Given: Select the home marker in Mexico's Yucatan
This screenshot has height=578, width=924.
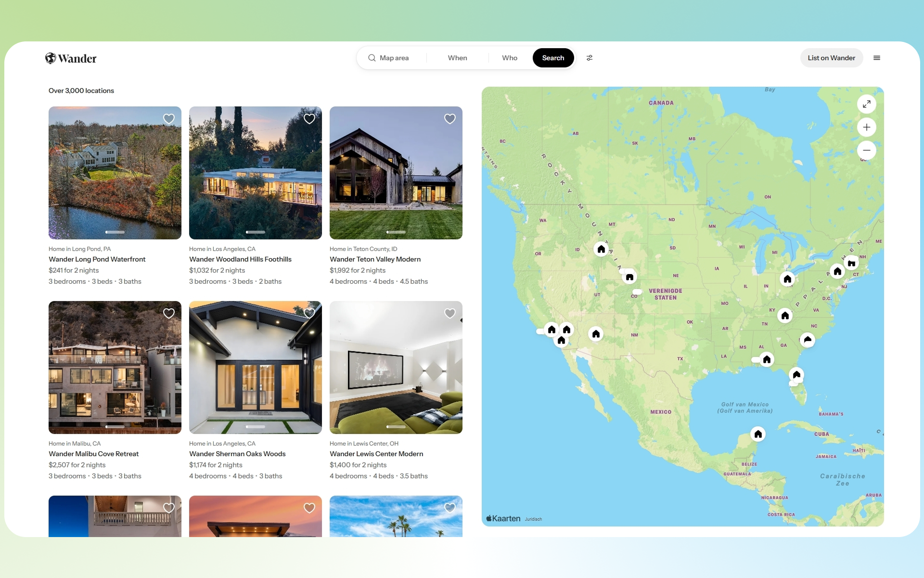Looking at the screenshot, I should pyautogui.click(x=758, y=434).
